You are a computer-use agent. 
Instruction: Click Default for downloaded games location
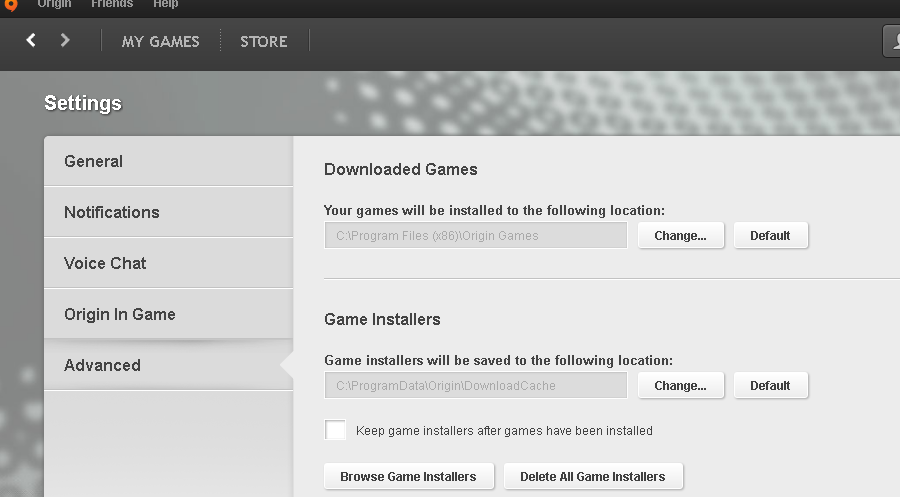(770, 235)
